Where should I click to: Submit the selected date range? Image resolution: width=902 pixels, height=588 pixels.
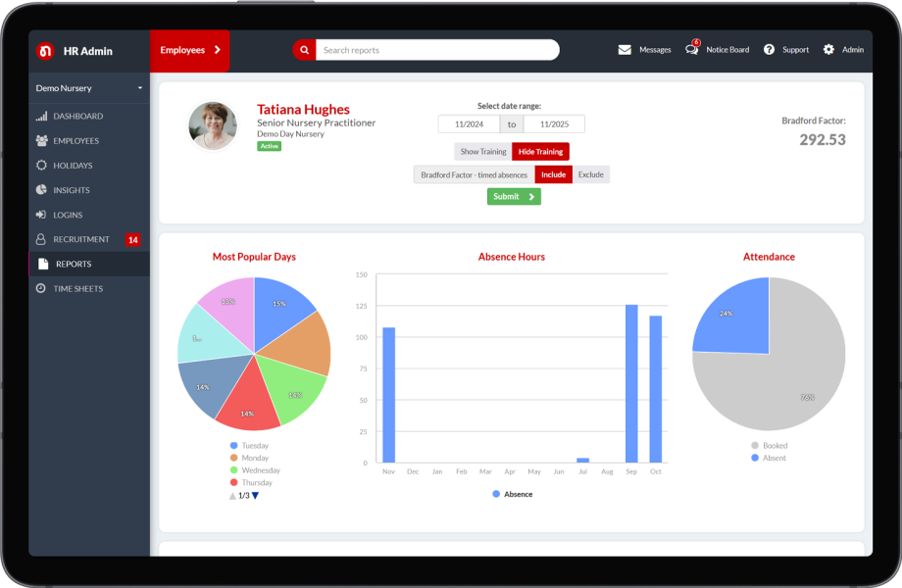pos(514,196)
